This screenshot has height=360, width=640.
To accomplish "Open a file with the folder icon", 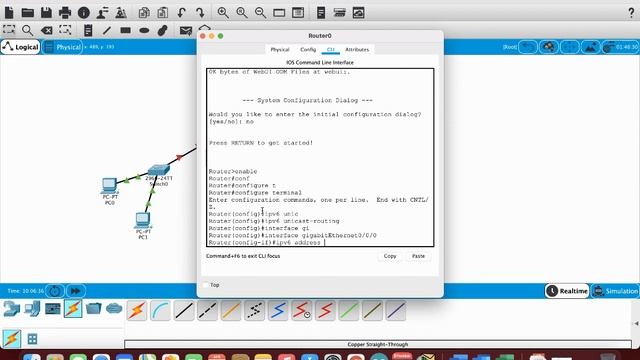I will point(28,13).
